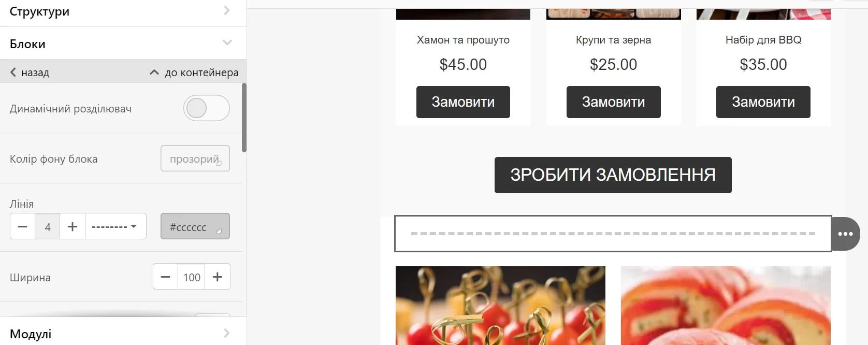Collapse the Блоки section

pyautogui.click(x=123, y=44)
